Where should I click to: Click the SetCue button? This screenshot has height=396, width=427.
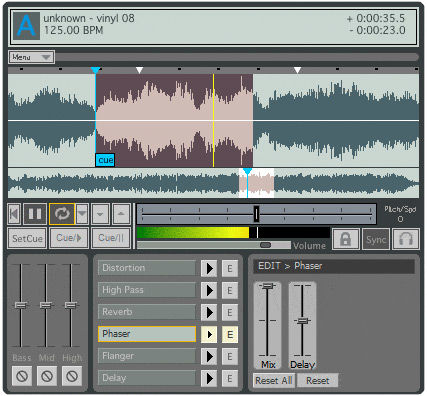pyautogui.click(x=27, y=238)
